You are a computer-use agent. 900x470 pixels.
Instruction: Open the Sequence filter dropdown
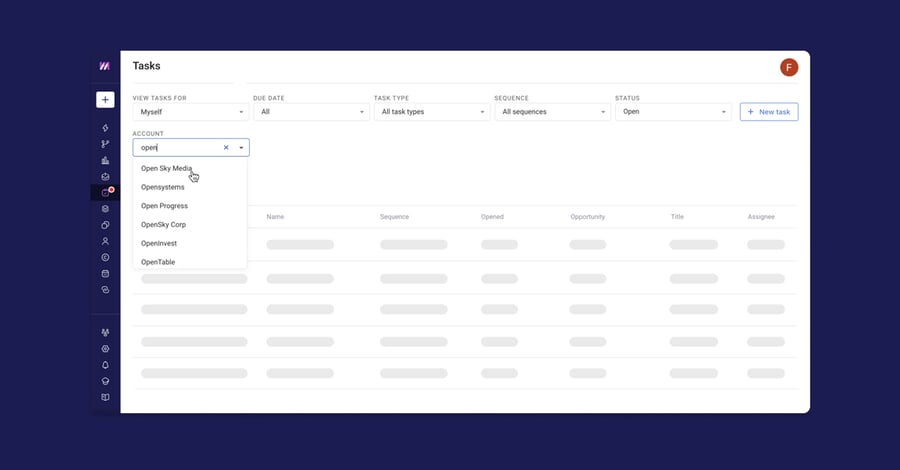point(552,112)
